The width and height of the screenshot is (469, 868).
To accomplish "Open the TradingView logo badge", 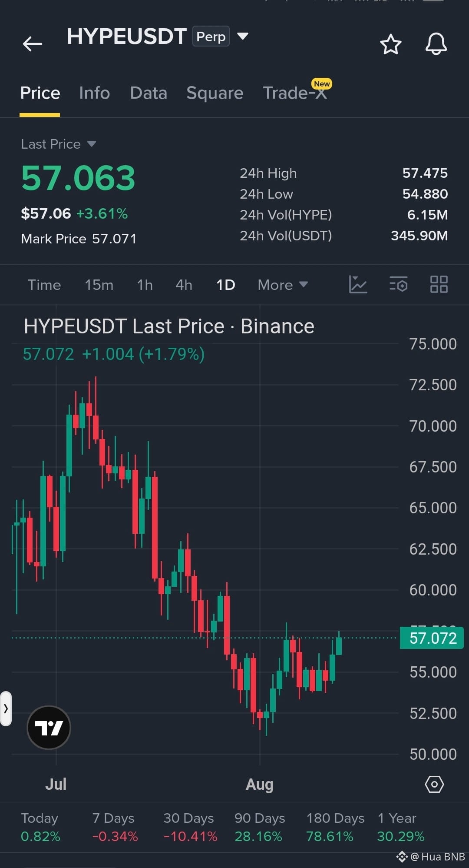I will pos(49,727).
